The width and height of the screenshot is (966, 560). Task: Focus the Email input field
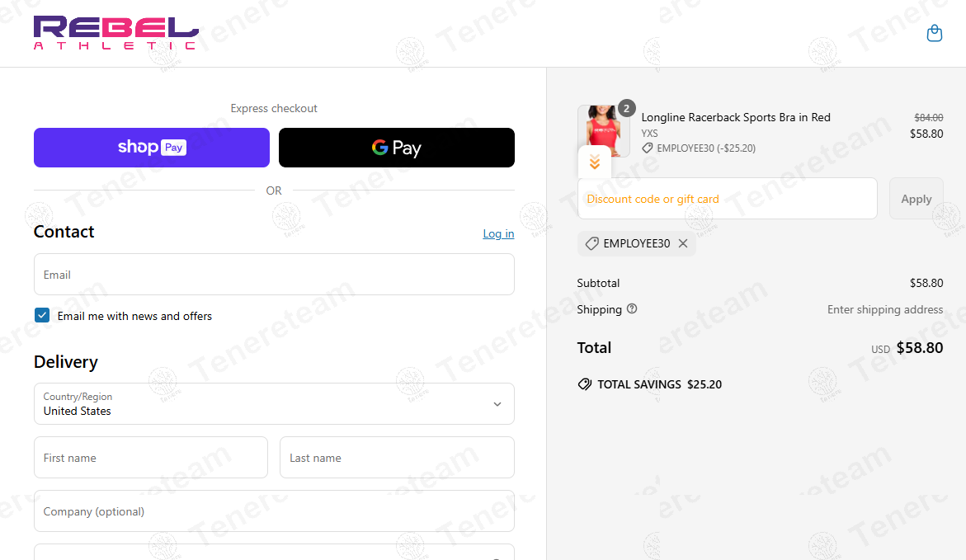[274, 275]
